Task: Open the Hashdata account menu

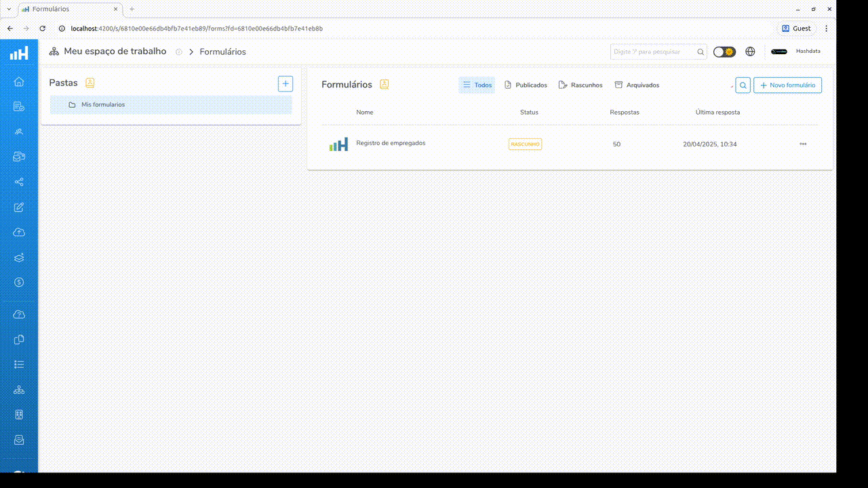Action: click(x=808, y=52)
